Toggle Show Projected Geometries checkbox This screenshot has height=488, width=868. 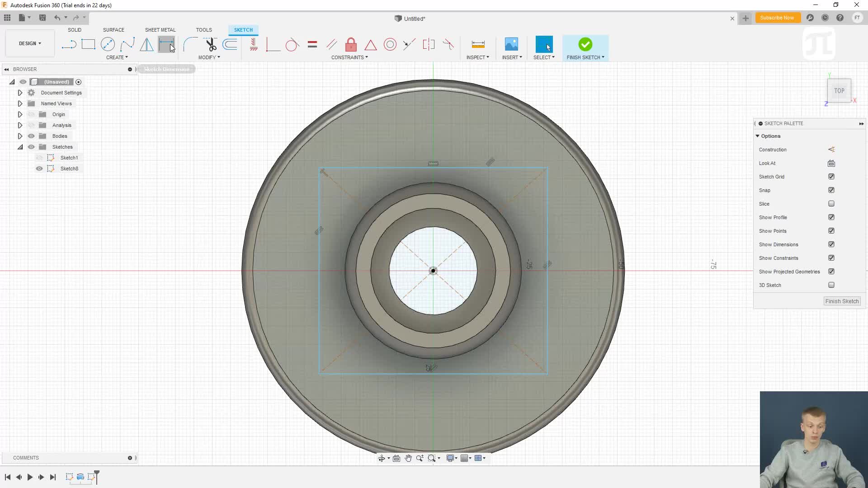831,272
